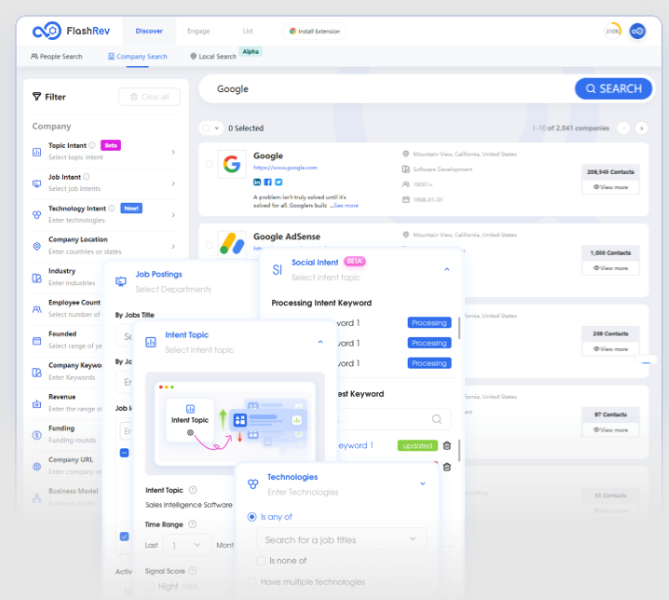
Task: Go to next results page arrow
Action: tap(641, 128)
